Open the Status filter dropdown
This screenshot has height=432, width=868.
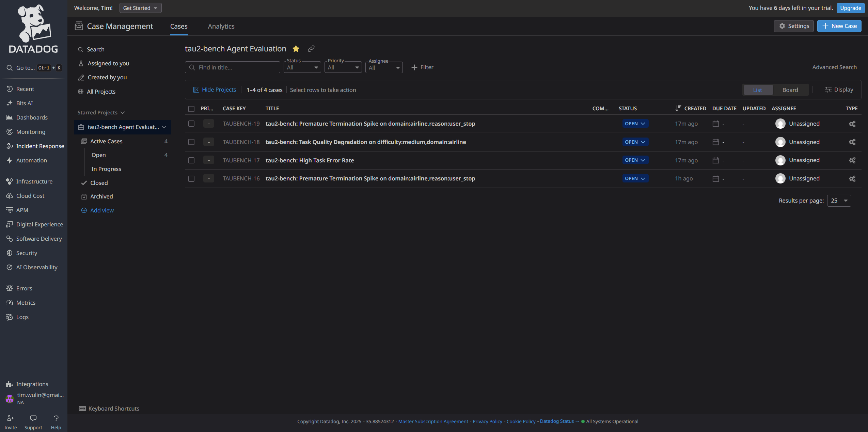(x=302, y=67)
